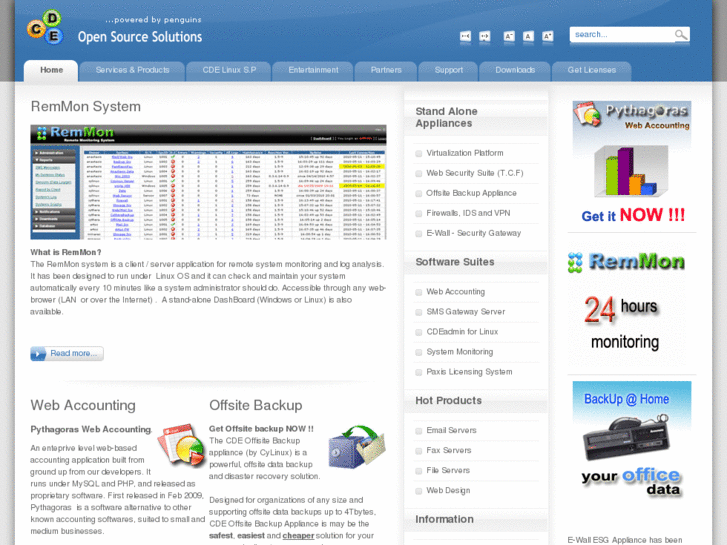The width and height of the screenshot is (727, 545).
Task: Click the wide page width icon
Action: 485,36
